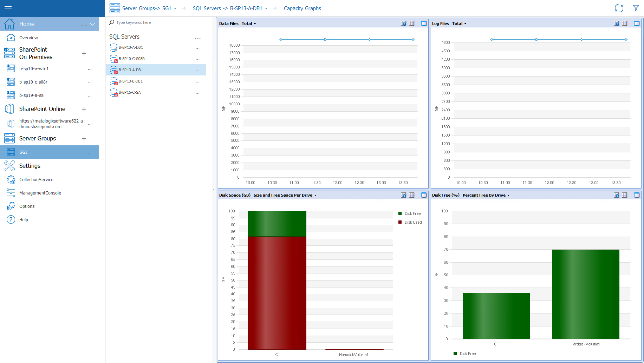
Task: Click the grid-with-alert icon on Disk Space chart
Action: pyautogui.click(x=403, y=195)
